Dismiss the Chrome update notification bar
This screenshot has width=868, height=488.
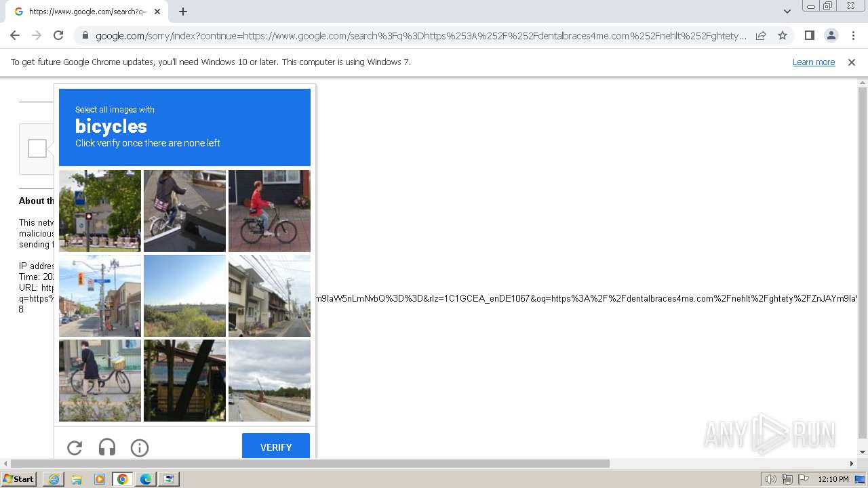tap(852, 62)
